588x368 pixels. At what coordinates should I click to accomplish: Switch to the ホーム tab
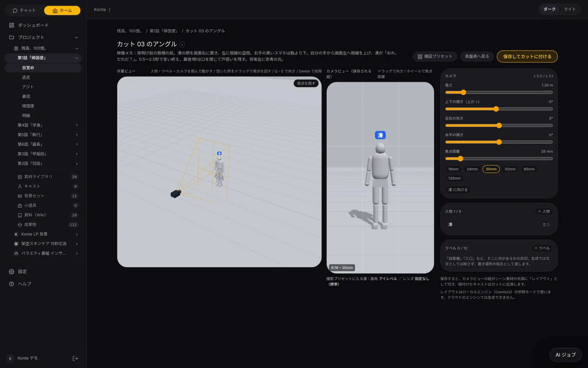62,10
